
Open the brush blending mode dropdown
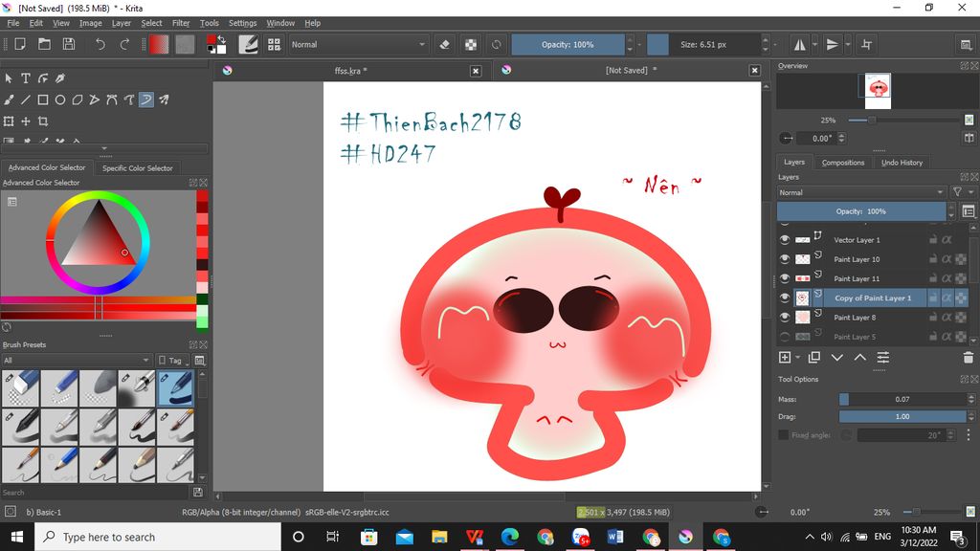[358, 44]
